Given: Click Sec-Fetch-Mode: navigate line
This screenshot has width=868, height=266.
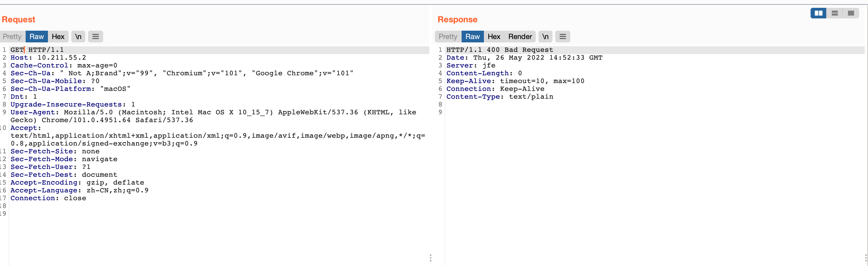Looking at the screenshot, I should 64,159.
